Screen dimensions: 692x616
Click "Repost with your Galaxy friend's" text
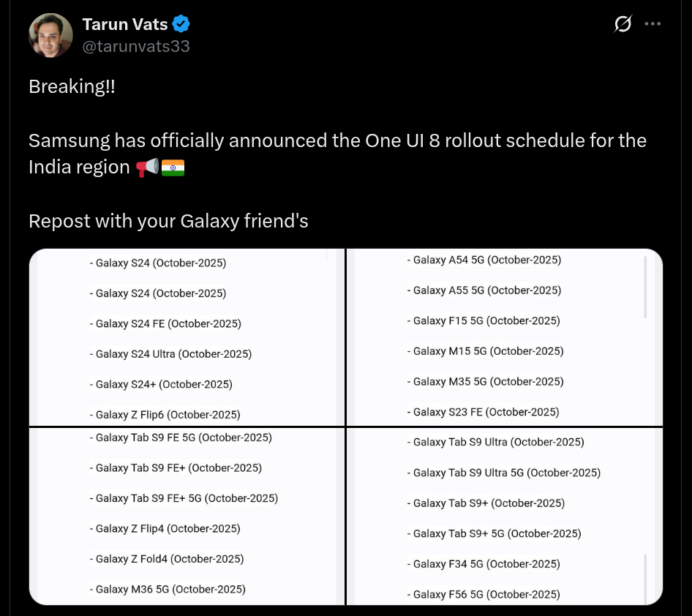pyautogui.click(x=168, y=221)
